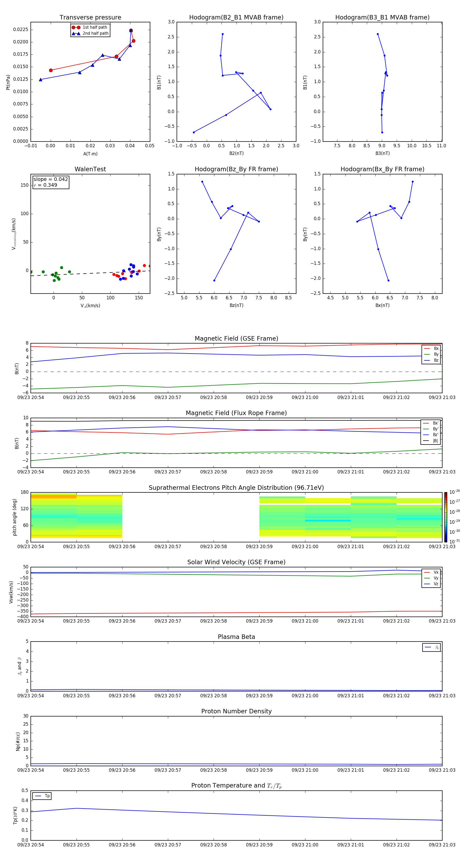The image size is (473, 868).
Task: Click the pitch angle colorbar
Action: (x=446, y=517)
